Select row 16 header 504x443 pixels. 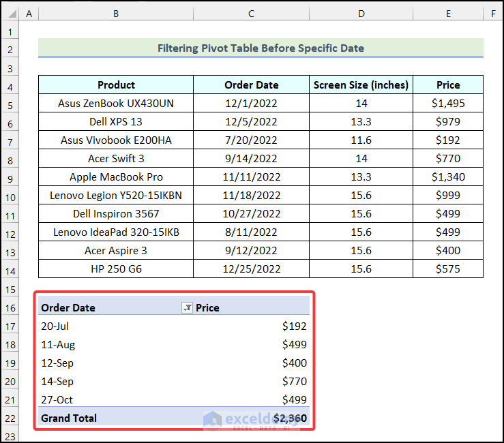(x=10, y=308)
